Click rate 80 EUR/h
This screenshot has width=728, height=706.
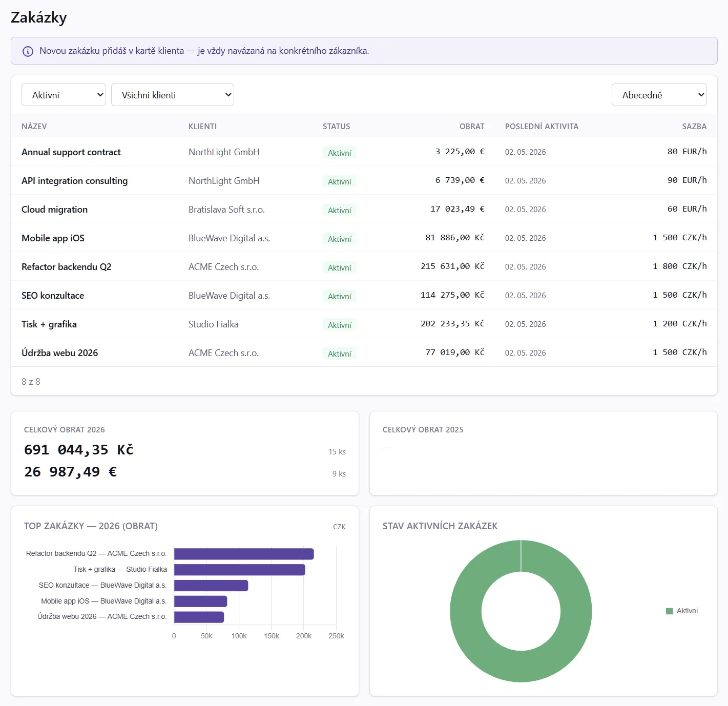click(687, 152)
